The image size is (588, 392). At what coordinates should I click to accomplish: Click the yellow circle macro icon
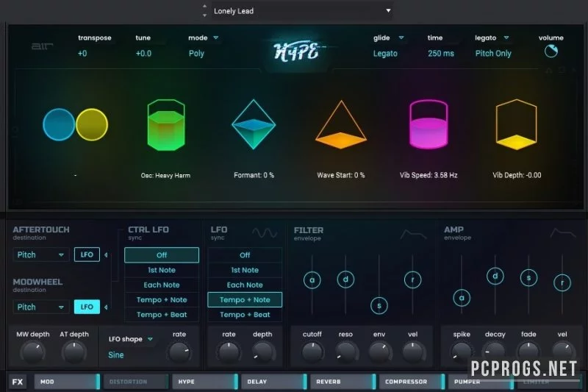[92, 124]
